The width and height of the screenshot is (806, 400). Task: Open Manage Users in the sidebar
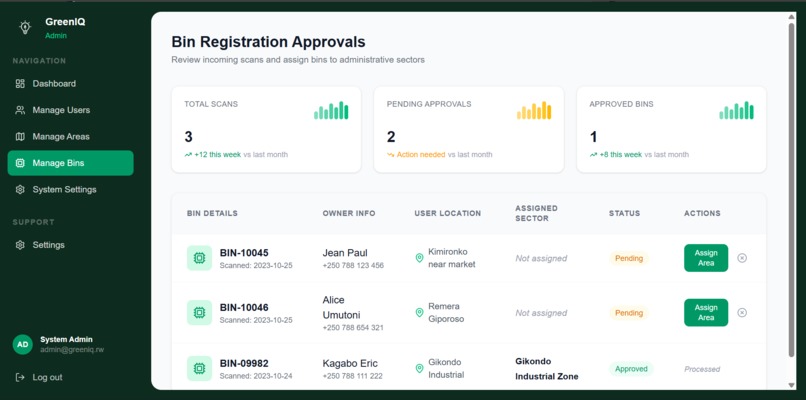(x=70, y=110)
